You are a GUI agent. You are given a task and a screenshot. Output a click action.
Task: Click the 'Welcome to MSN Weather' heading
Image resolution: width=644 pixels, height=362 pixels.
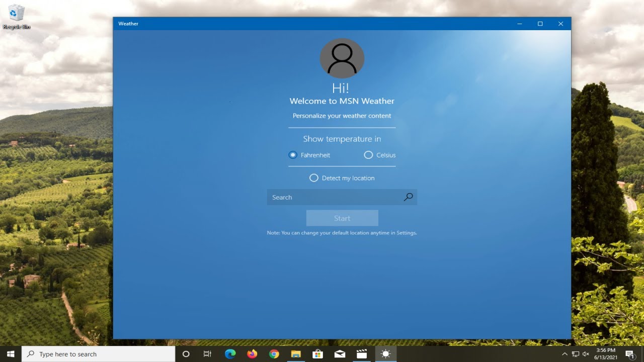coord(342,101)
